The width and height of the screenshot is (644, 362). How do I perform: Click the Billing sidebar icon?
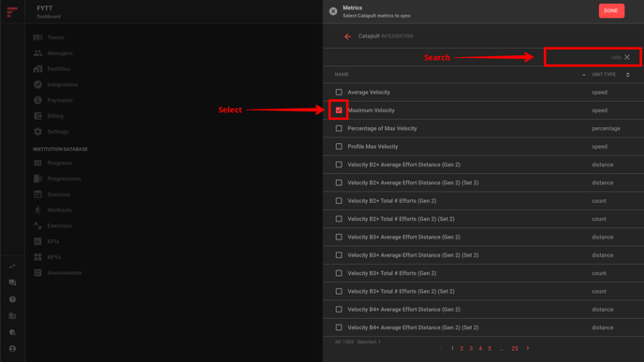point(37,116)
